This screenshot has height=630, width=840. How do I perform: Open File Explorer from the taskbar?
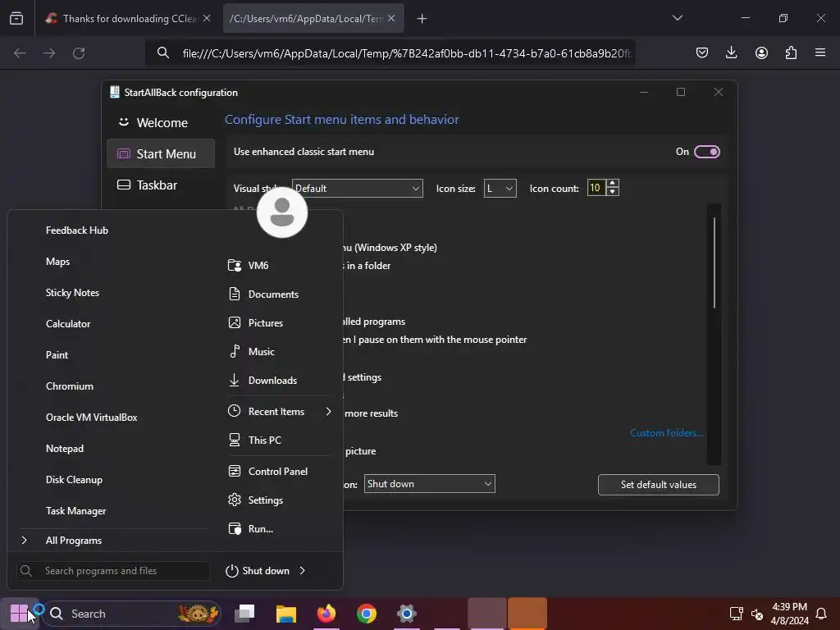click(x=286, y=614)
